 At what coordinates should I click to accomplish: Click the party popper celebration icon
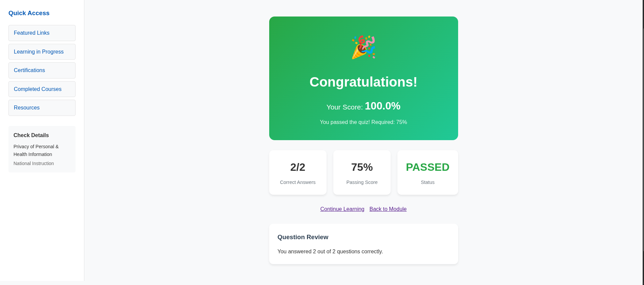(x=363, y=47)
